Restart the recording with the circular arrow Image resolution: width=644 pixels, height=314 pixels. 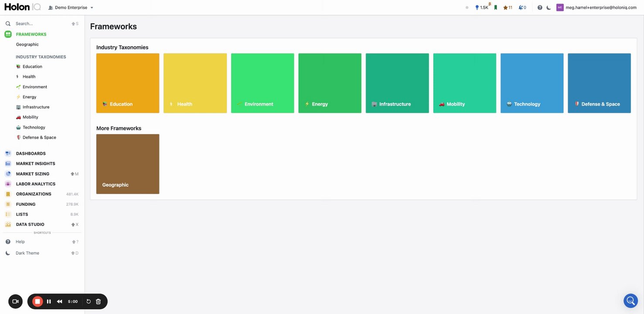coord(89,301)
